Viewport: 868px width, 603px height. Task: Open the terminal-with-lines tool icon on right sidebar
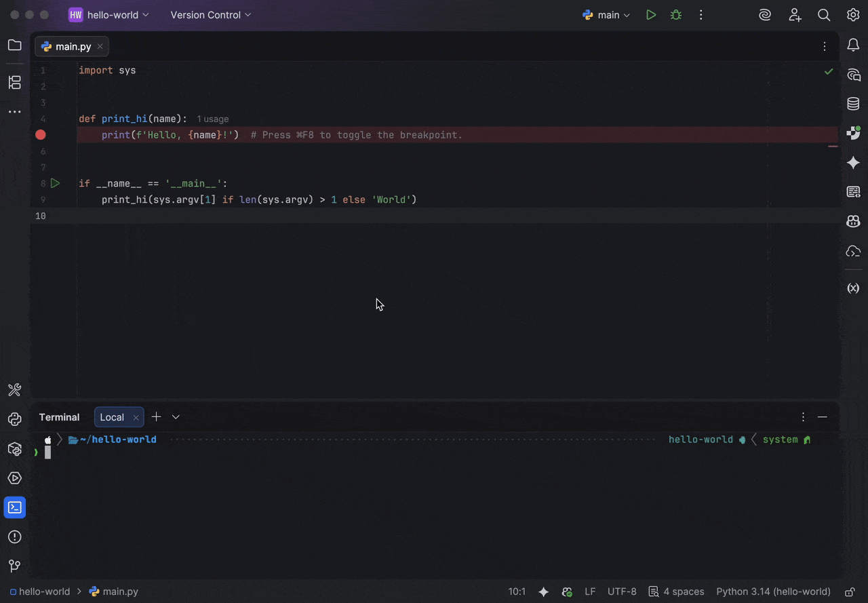point(853,192)
